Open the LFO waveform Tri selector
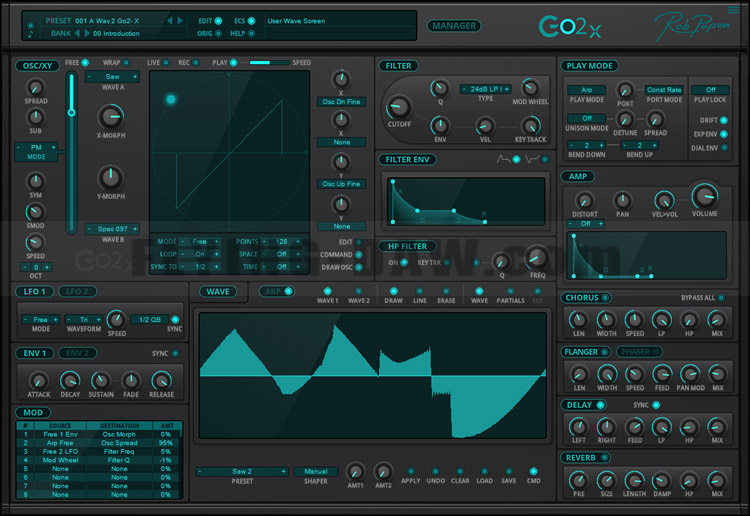750x516 pixels. (84, 319)
